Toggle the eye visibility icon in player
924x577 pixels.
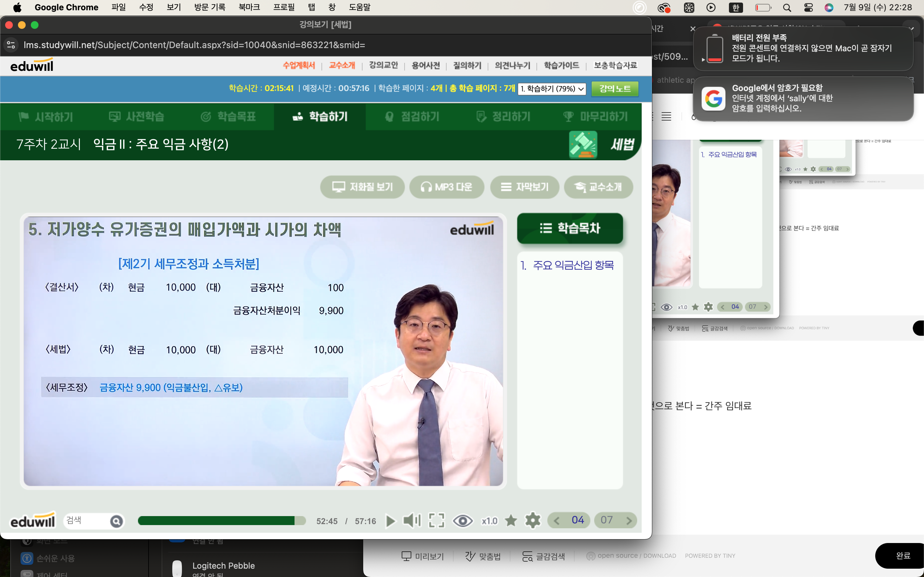462,521
